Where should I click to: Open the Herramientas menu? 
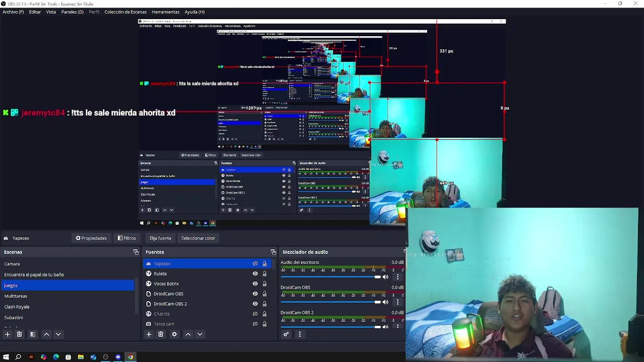166,12
